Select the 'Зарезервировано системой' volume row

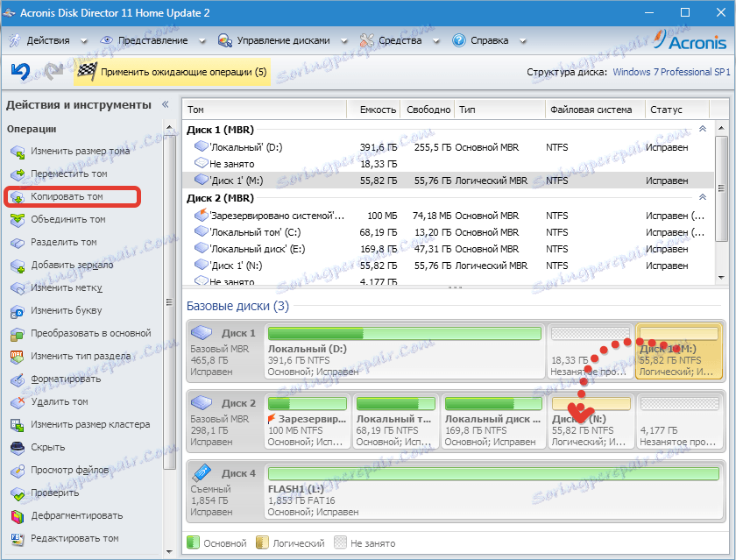click(449, 216)
